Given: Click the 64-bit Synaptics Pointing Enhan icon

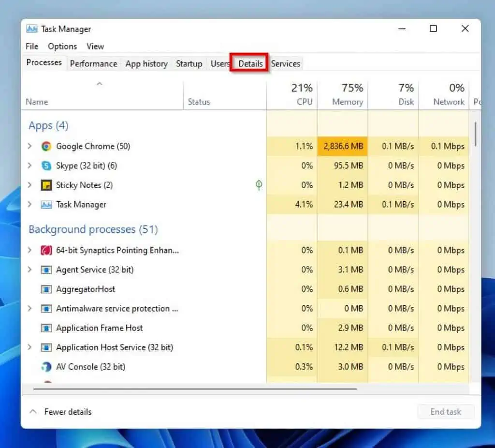Looking at the screenshot, I should pyautogui.click(x=46, y=250).
